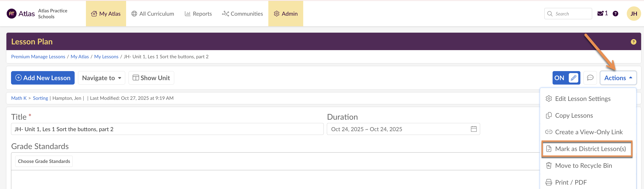
Task: Select Create a View-Only Link
Action: (x=588, y=132)
